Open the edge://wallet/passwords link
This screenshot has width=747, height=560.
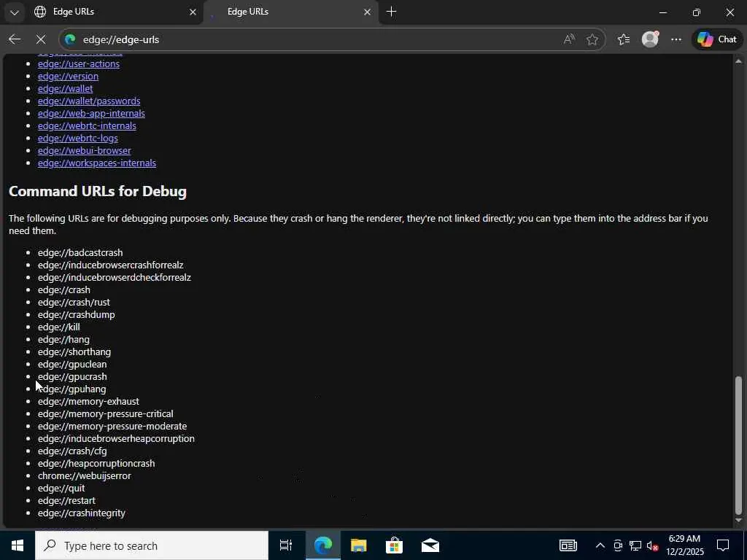[x=89, y=101]
